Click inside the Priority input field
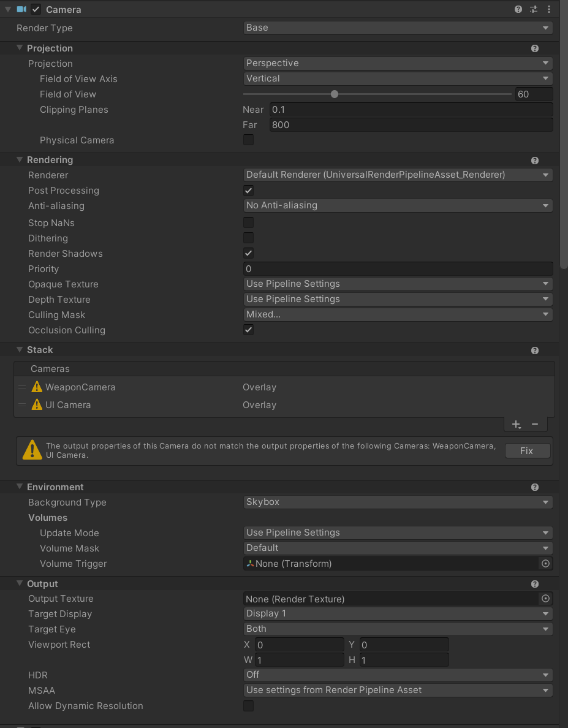Image resolution: width=568 pixels, height=728 pixels. (398, 268)
